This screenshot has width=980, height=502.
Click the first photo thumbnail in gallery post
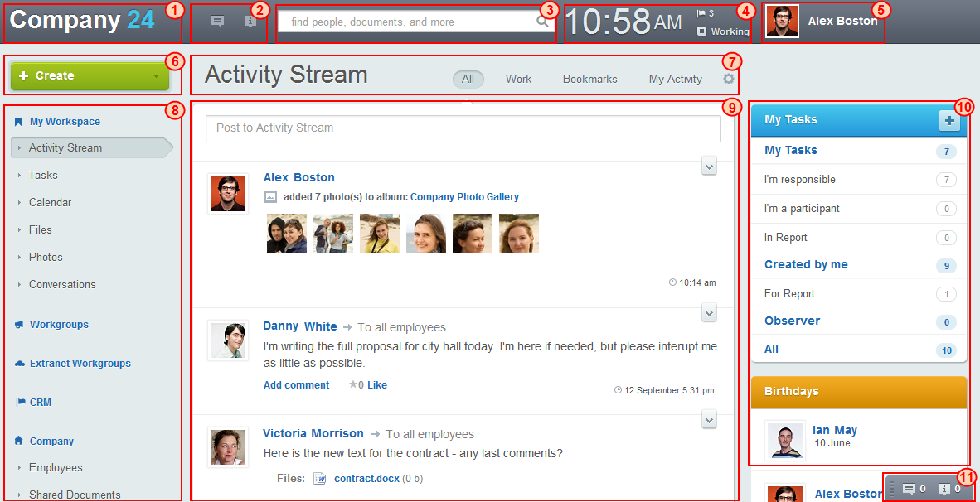click(x=287, y=234)
